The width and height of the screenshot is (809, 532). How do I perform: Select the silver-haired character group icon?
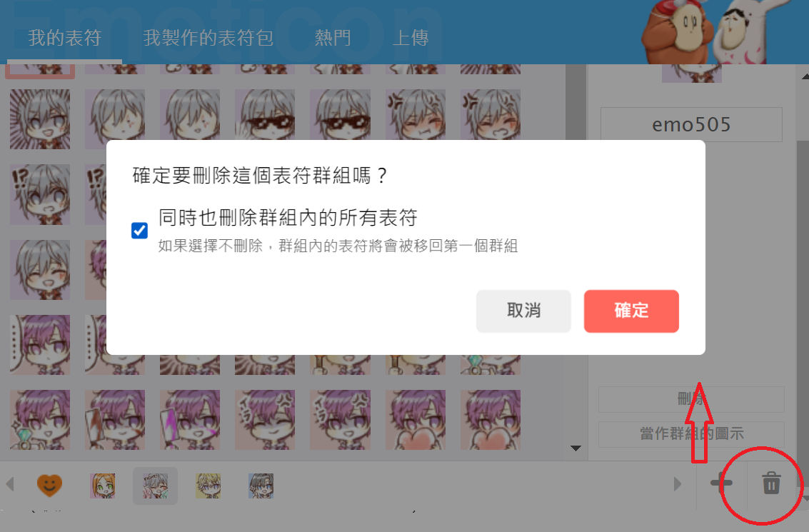(155, 486)
